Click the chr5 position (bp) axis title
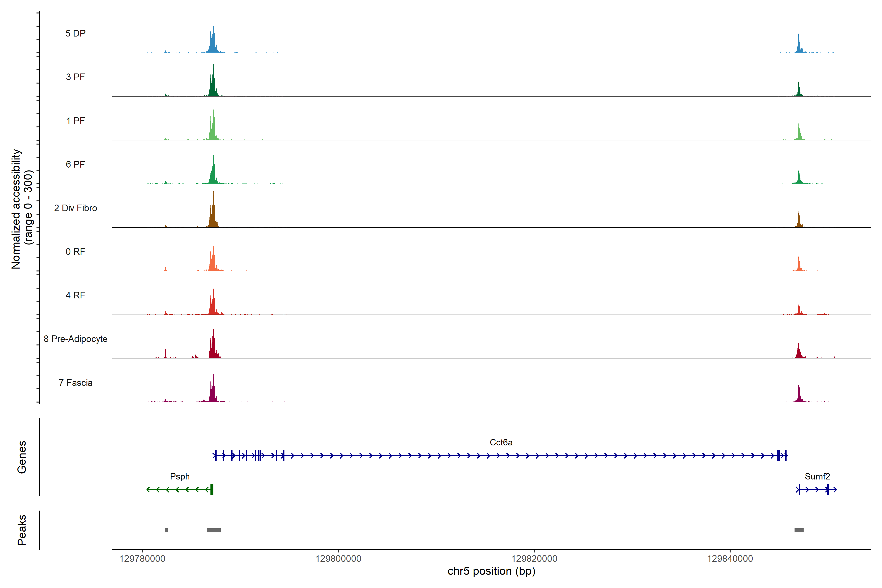Image resolution: width=882 pixels, height=588 pixels. point(491,571)
